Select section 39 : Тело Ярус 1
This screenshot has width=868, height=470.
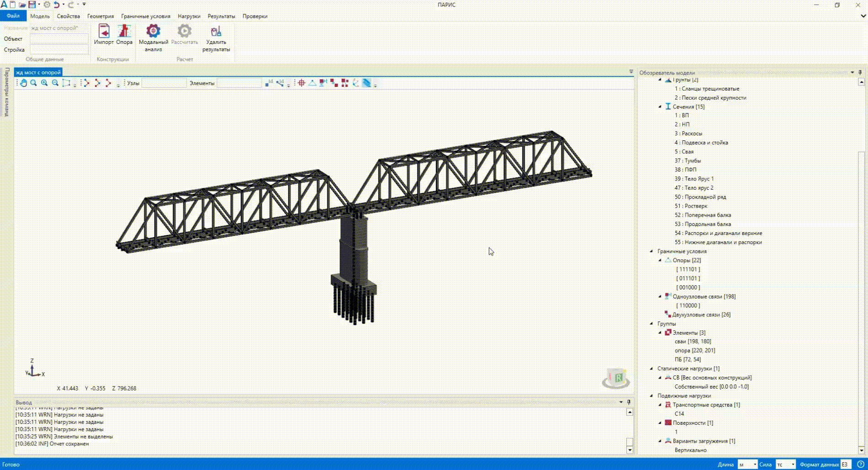coord(693,179)
